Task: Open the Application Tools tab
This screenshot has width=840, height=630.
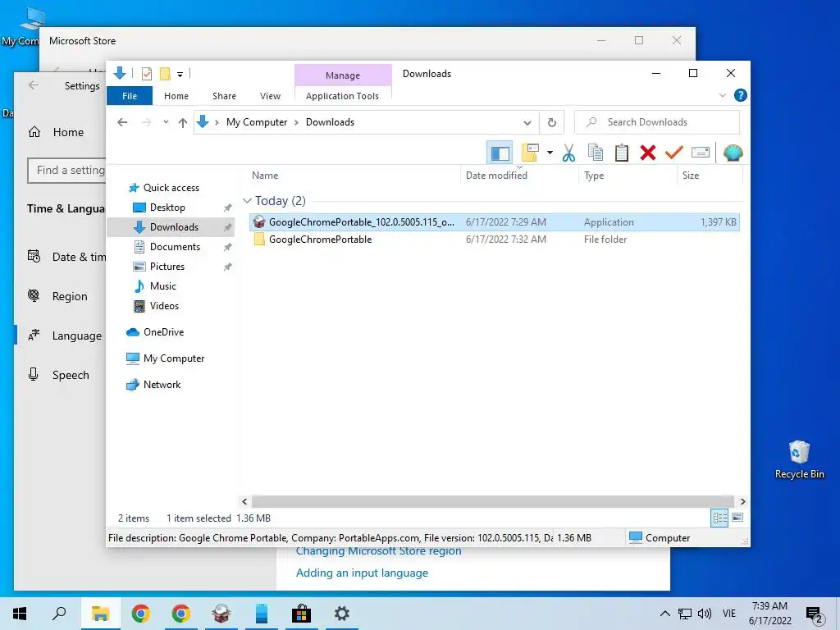Action: pos(342,96)
